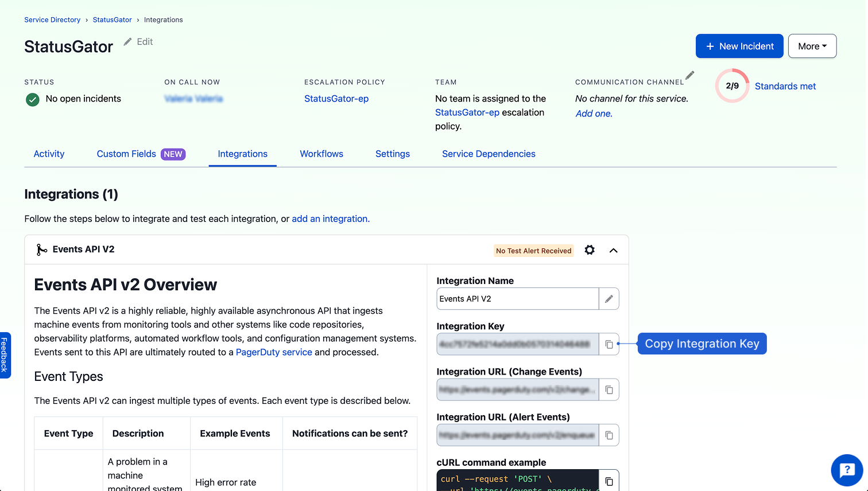This screenshot has height=491, width=868.
Task: Copy the Change Events integration URL
Action: pos(609,390)
